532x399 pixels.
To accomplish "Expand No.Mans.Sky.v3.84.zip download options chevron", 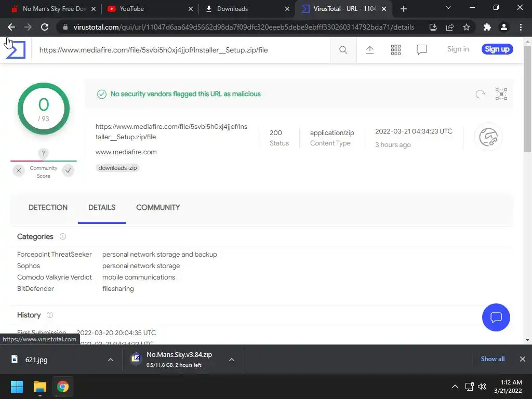I will (232, 360).
